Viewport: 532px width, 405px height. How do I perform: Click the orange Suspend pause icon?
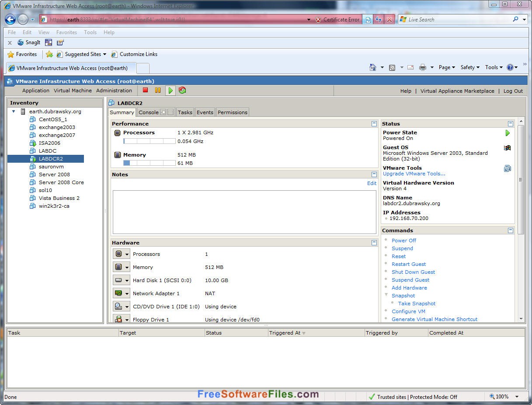(158, 90)
